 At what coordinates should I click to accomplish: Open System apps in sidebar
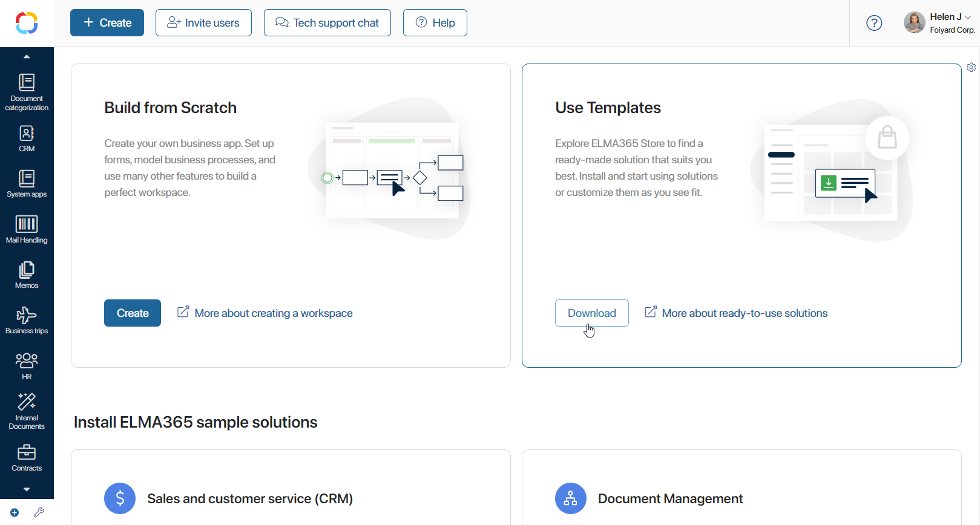coord(27,184)
